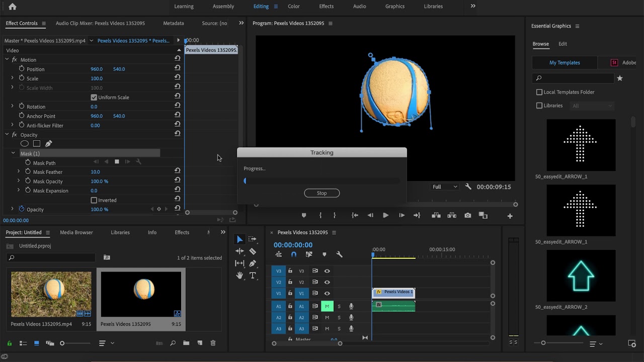This screenshot has height=362, width=644.
Task: Select the Track Select Forward tool
Action: click(x=253, y=239)
